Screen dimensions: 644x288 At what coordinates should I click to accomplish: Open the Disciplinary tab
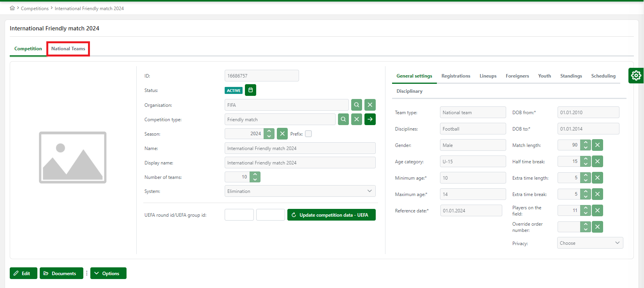point(409,91)
